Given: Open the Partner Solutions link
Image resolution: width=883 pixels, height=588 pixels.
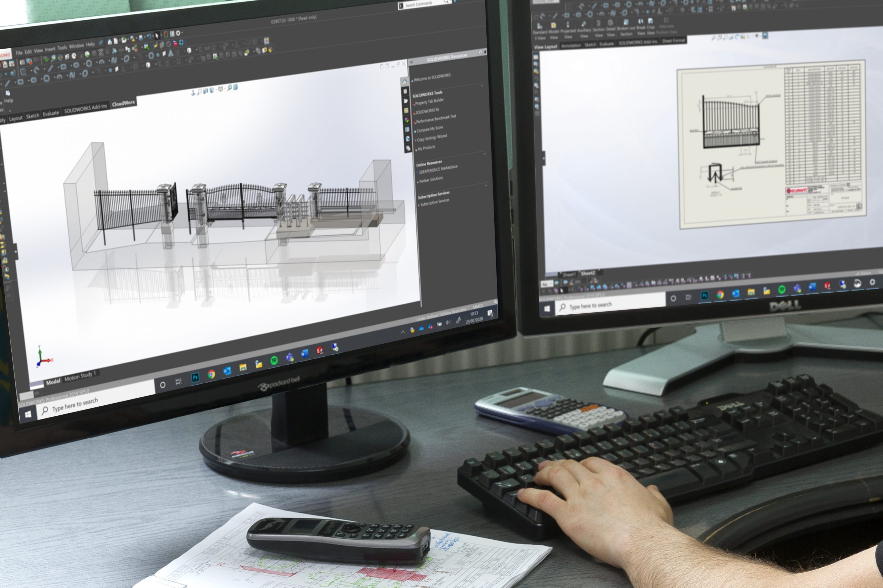Looking at the screenshot, I should [x=431, y=180].
